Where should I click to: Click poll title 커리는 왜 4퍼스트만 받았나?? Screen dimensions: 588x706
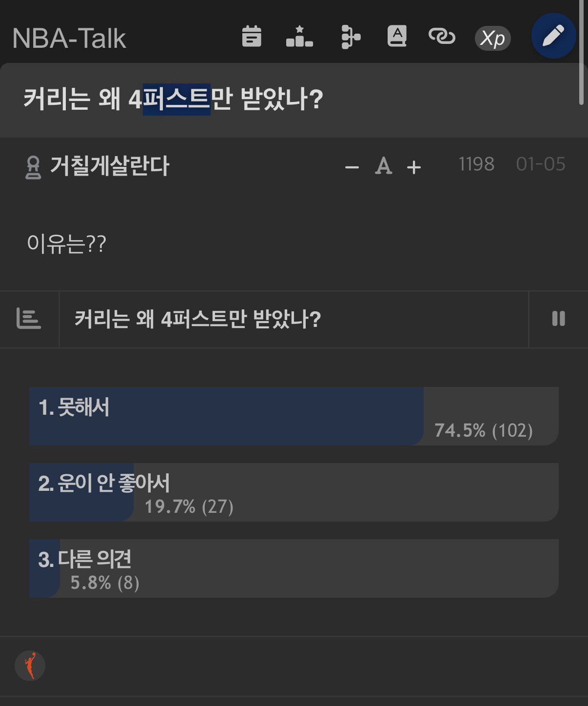[x=197, y=319]
